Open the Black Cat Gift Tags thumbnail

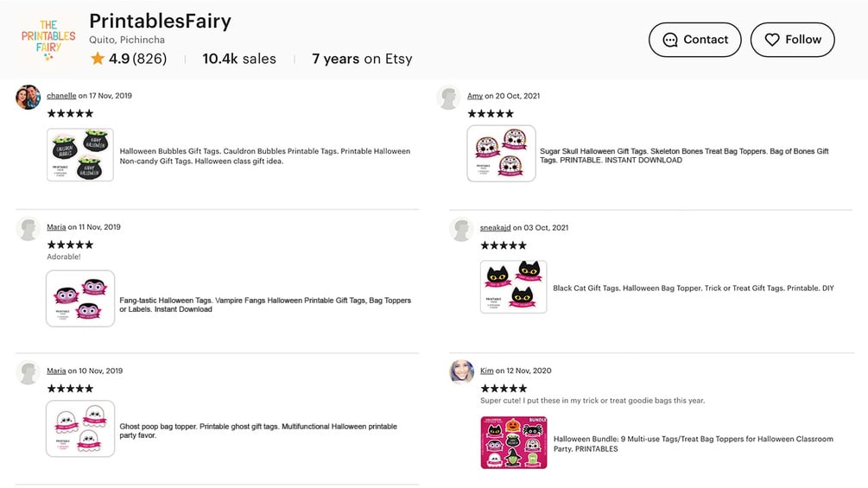coord(513,287)
